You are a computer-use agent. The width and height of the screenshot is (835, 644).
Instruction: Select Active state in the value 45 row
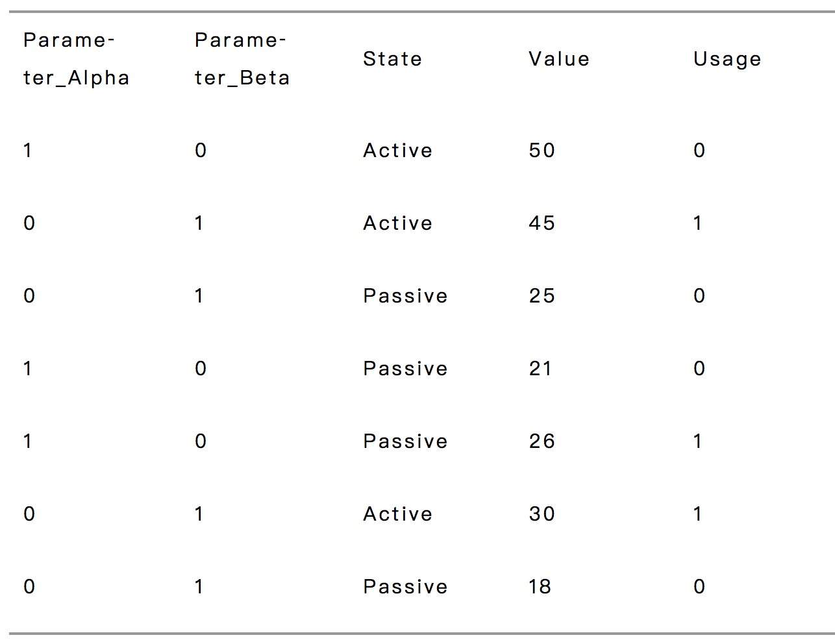pos(397,223)
